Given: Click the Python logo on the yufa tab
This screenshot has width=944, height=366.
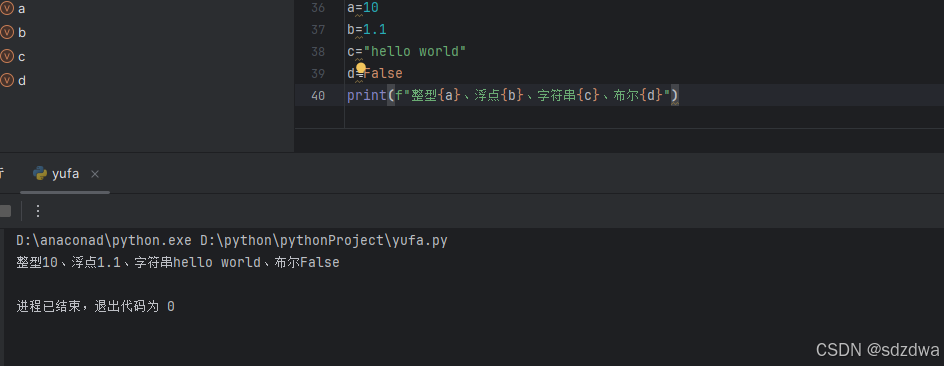Looking at the screenshot, I should 40,174.
